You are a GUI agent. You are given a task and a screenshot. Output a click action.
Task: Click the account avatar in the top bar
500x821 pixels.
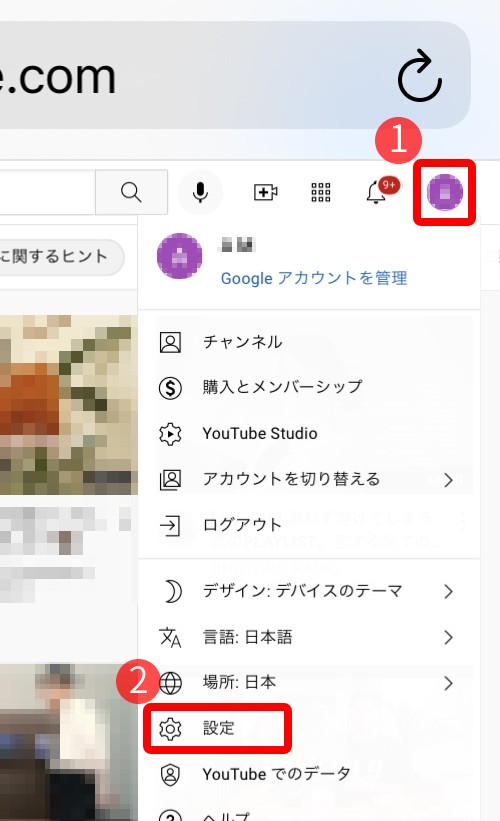pyautogui.click(x=445, y=192)
